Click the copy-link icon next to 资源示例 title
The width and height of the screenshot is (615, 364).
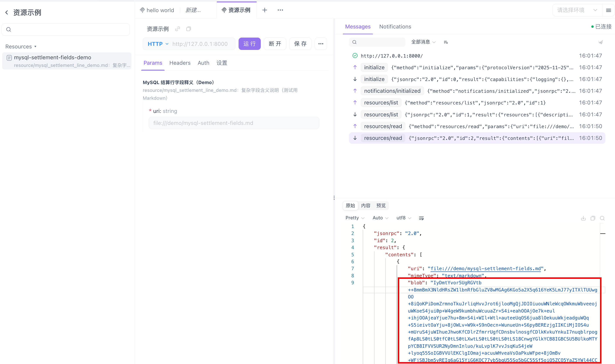[178, 29]
